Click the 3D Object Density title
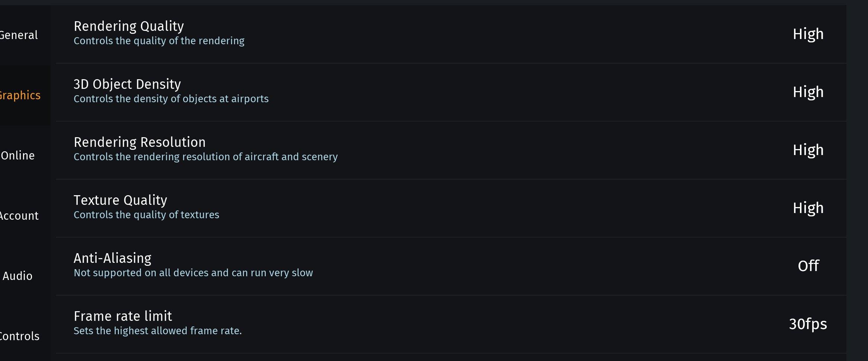Image resolution: width=868 pixels, height=361 pixels. tap(127, 84)
